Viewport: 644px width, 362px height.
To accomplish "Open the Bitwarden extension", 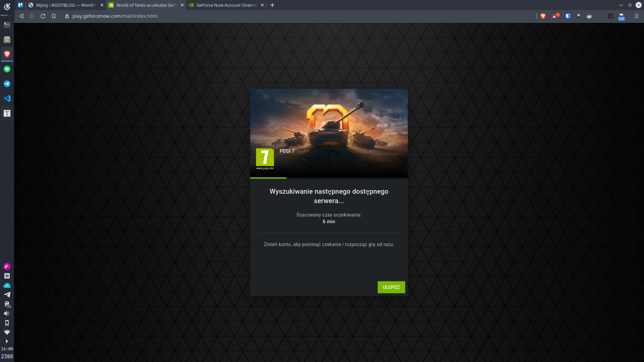I will pyautogui.click(x=568, y=16).
